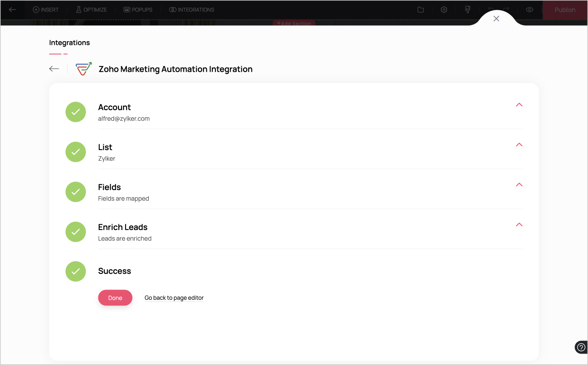The width and height of the screenshot is (588, 365).
Task: Open the INSERT menu
Action: point(46,10)
